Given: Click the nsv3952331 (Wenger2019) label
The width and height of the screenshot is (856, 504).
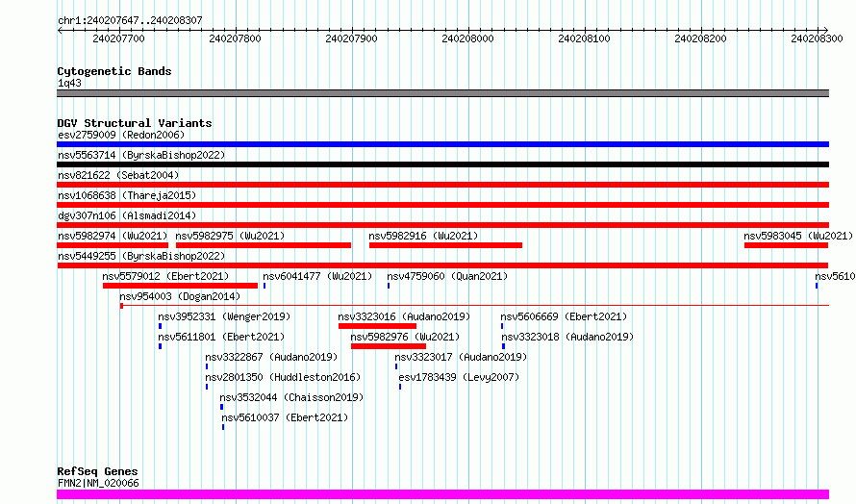Looking at the screenshot, I should [x=224, y=316].
